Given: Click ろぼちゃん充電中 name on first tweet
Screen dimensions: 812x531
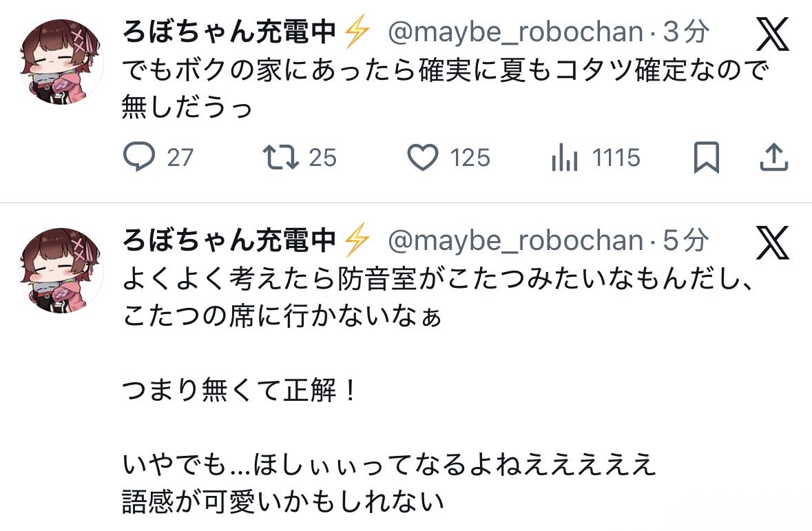Looking at the screenshot, I should click(229, 32).
